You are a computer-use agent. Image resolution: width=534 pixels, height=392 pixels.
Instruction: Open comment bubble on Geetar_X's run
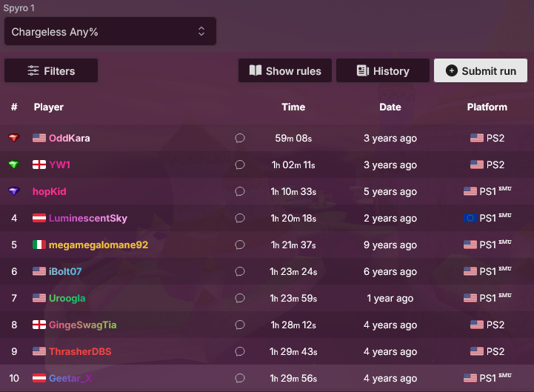240,378
